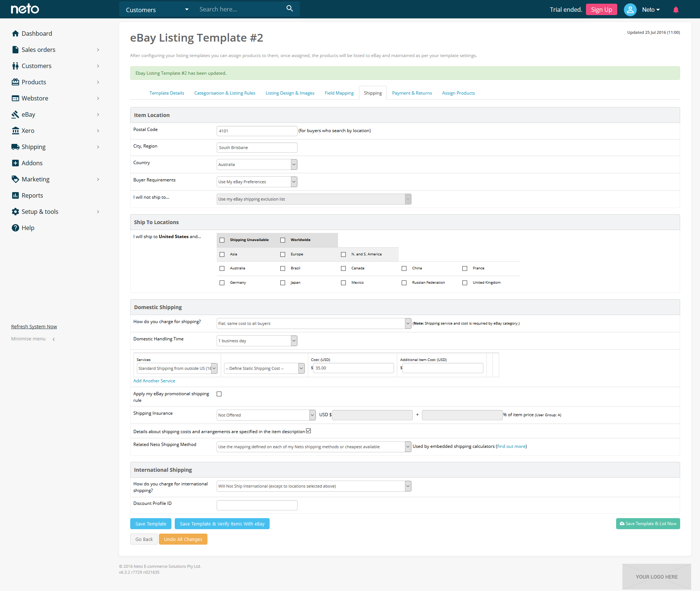Switch to Template Details tab
Viewport: 700px width, 591px height.
[x=167, y=93]
